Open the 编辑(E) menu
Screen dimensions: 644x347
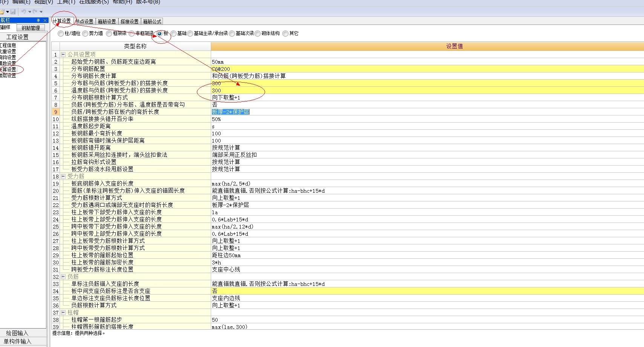pyautogui.click(x=21, y=2)
